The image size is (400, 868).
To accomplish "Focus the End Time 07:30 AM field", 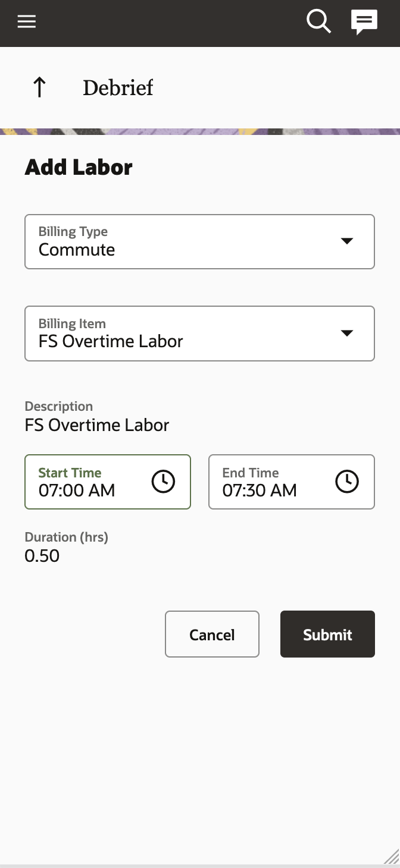I will (x=292, y=482).
